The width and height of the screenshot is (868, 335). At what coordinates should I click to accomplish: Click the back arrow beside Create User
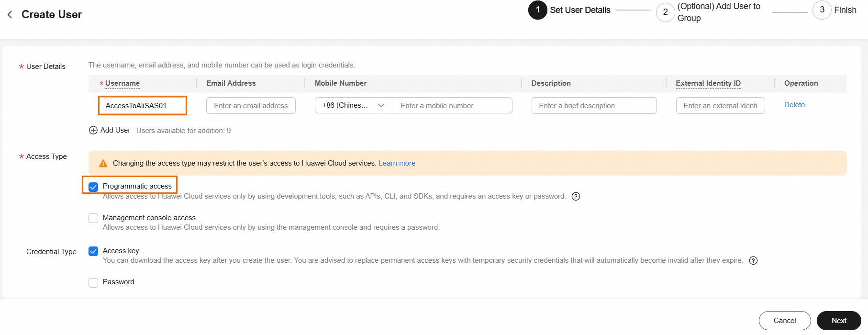(x=10, y=15)
